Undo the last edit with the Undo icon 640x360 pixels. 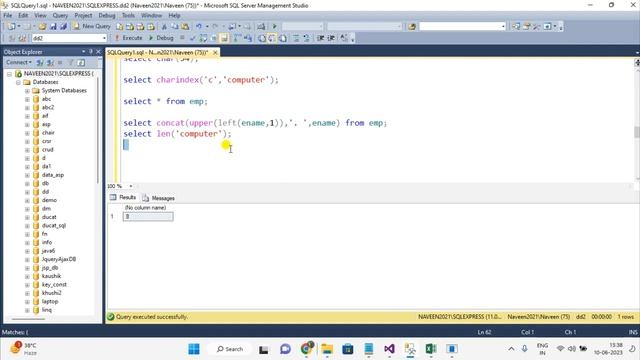click(199, 27)
